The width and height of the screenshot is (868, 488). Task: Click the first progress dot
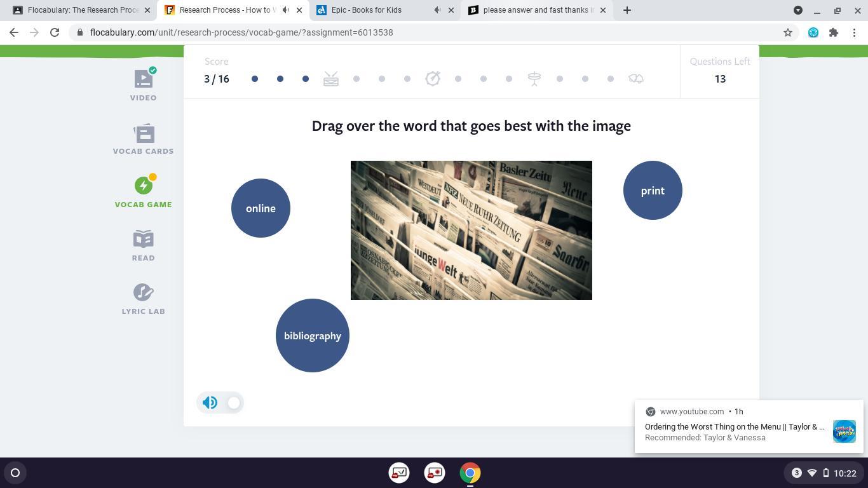point(255,79)
